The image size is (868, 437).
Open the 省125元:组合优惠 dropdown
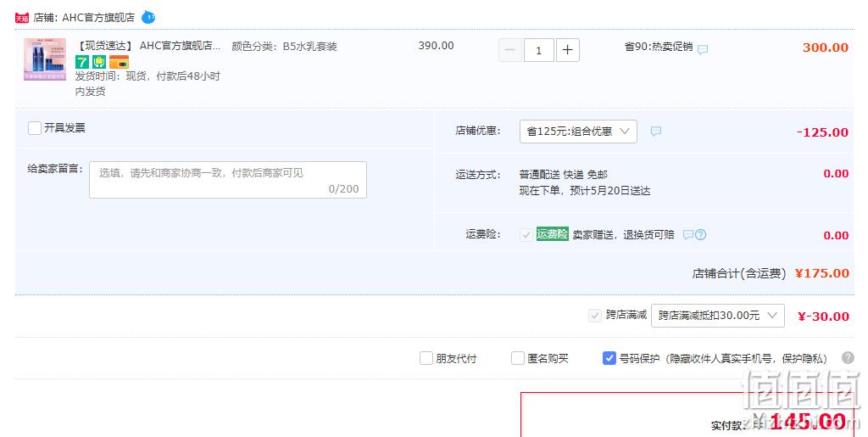pyautogui.click(x=578, y=132)
